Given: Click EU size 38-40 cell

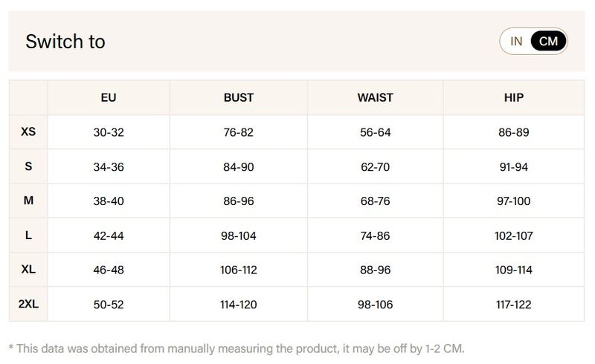Looking at the screenshot, I should click(109, 201).
